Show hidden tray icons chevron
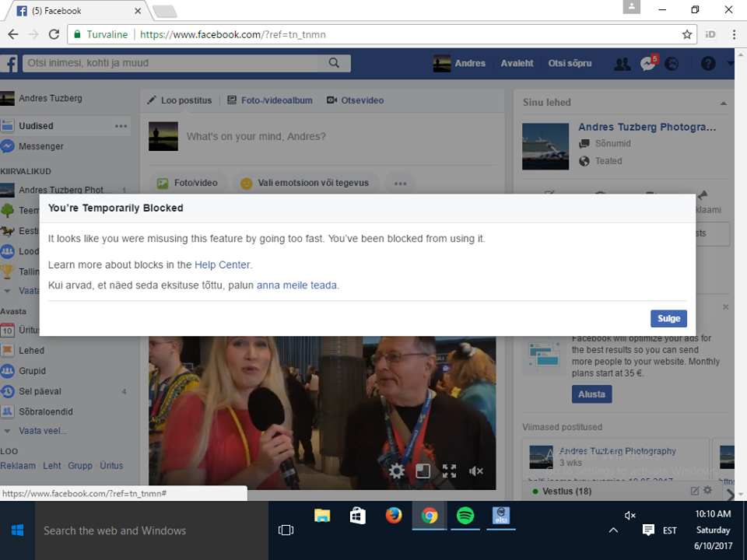The image size is (747, 560). [613, 530]
